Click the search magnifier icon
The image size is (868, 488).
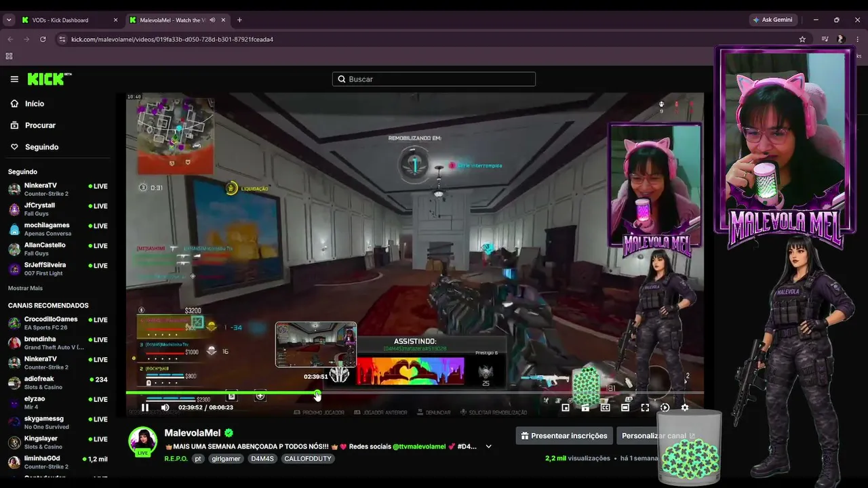coord(342,79)
